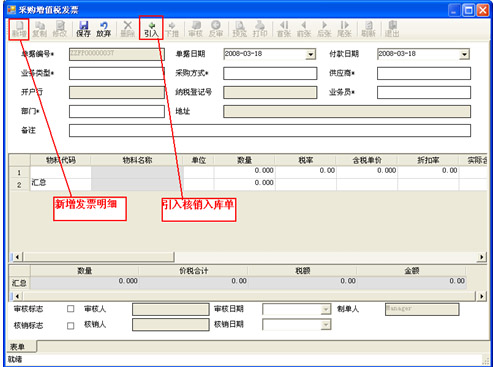Go to last record with 尾张
Image resolution: width=493 pixels, height=367 pixels.
tap(344, 29)
